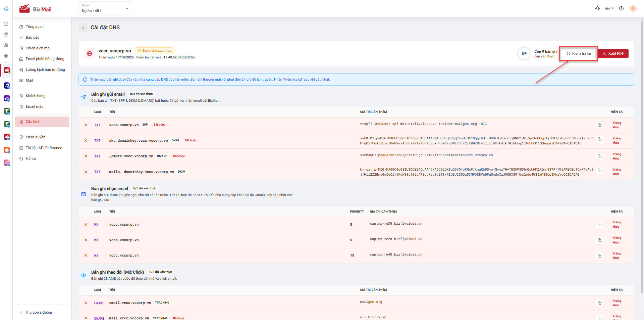Open the VN language dropdown
644x320 pixels.
(x=609, y=8)
